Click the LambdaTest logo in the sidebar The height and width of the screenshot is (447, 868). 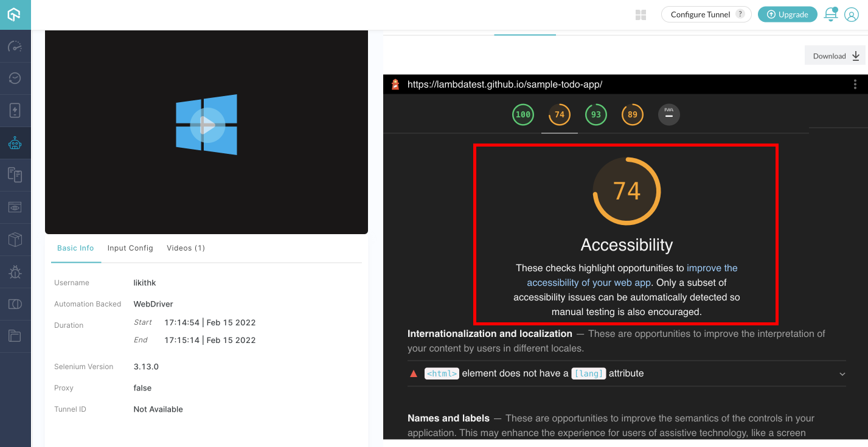point(15,15)
